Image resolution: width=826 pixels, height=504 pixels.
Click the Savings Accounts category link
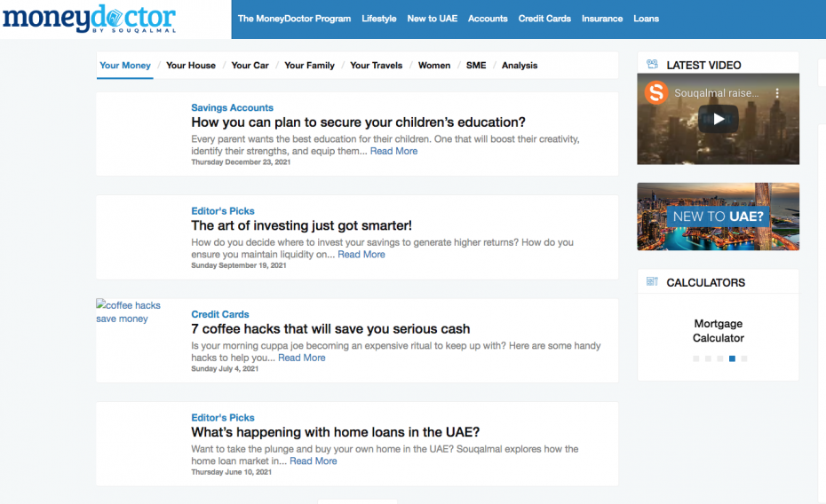coord(232,107)
